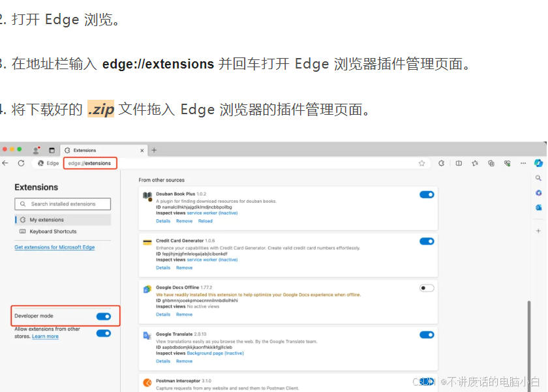Click the Credit Card Generator card icon
Image resolution: width=548 pixels, height=392 pixels.
(147, 242)
